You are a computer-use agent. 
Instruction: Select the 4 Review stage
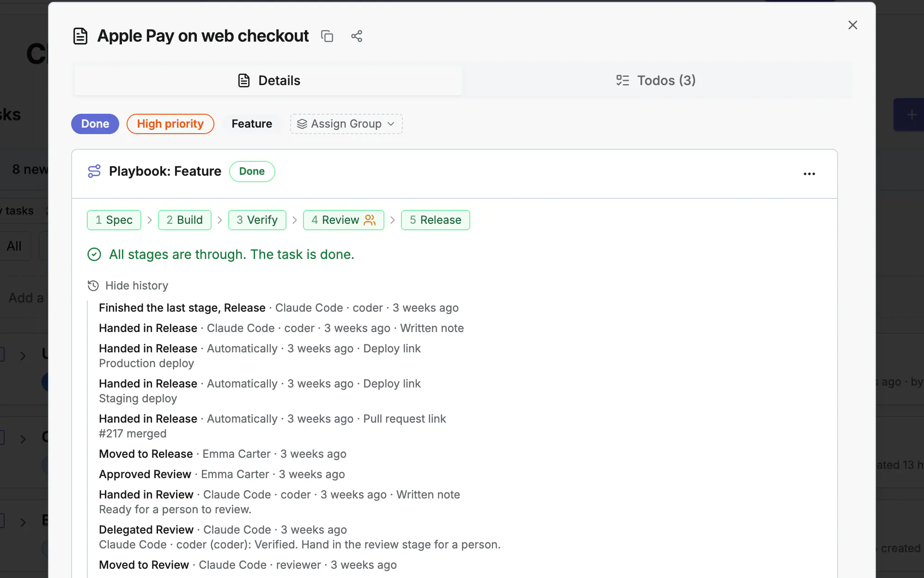[x=344, y=220]
